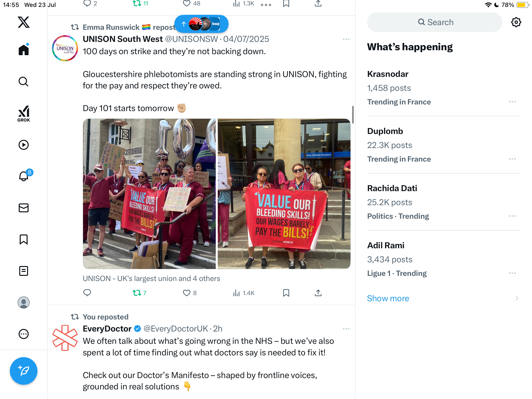Open Grok from the sidebar
The image size is (532, 399).
24,114
